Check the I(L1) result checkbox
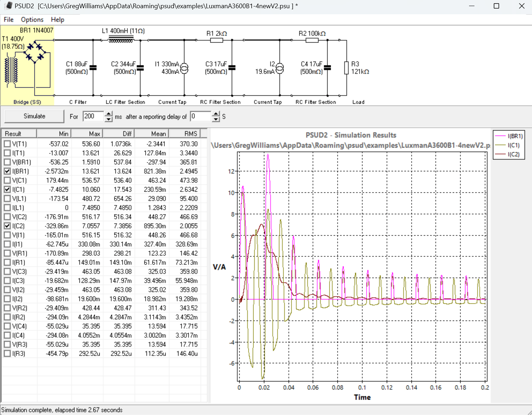Screen dimensions: 532x415 7,208
